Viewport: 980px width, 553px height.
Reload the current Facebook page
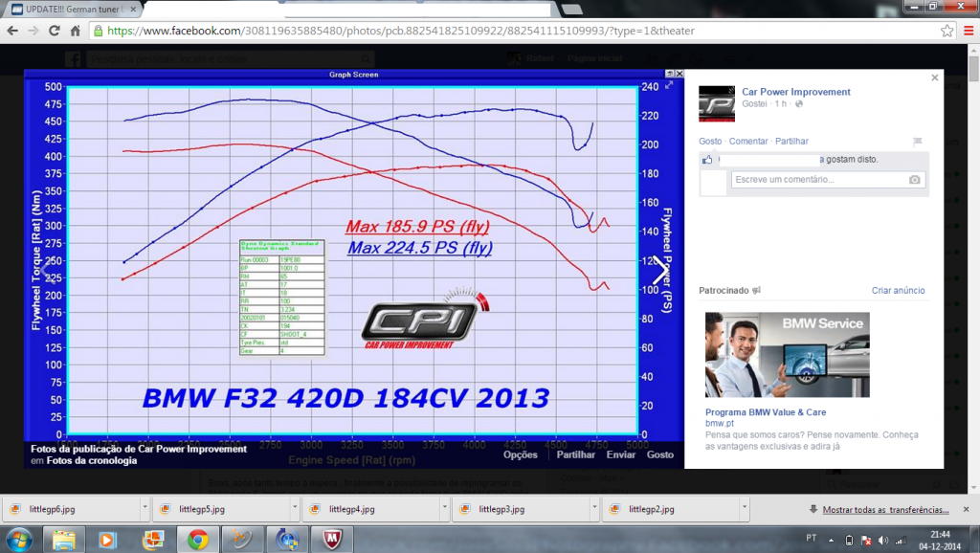pos(55,31)
